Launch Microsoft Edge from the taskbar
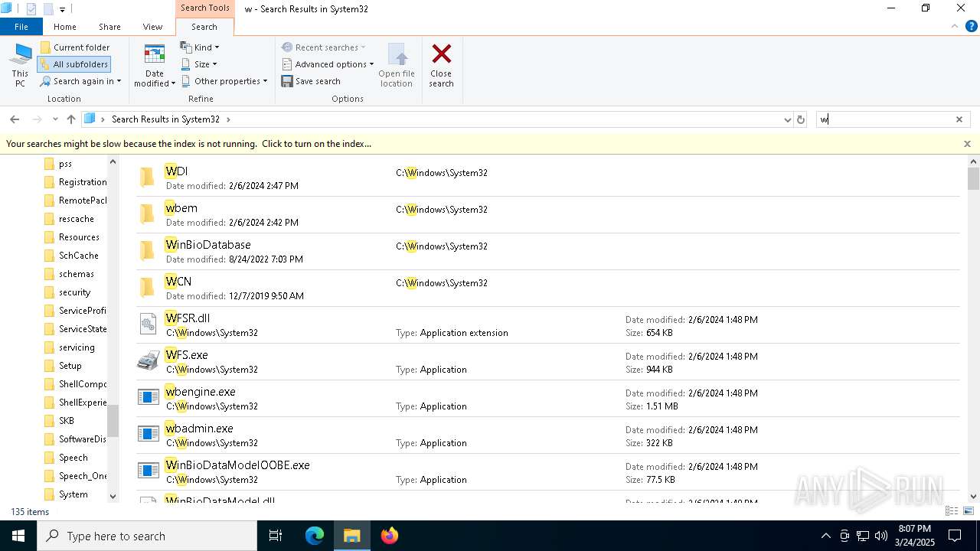Viewport: 980px width, 551px height. [x=315, y=536]
